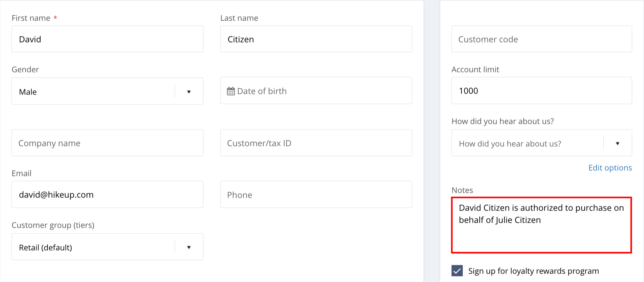Open the Gender dropdown arrow
The image size is (644, 282).
(x=189, y=92)
